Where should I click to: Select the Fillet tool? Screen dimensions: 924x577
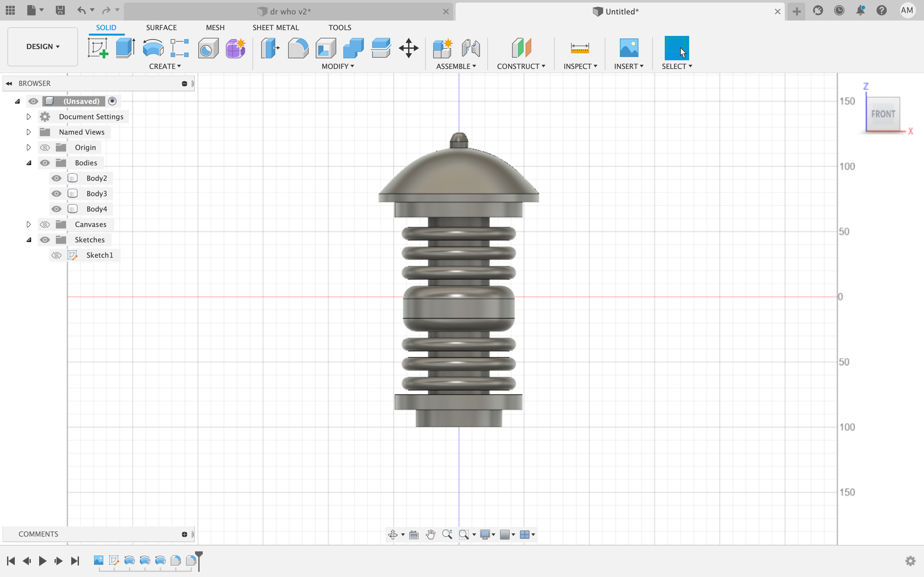point(298,48)
